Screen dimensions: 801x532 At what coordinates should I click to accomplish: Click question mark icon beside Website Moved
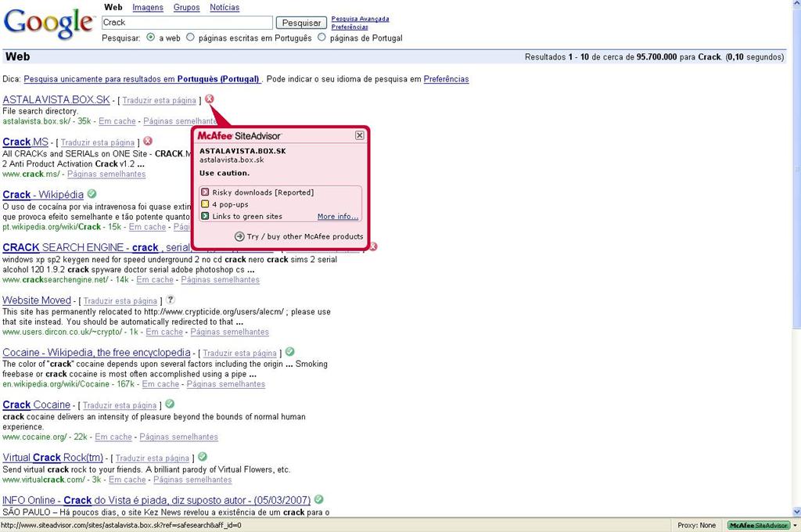170,300
